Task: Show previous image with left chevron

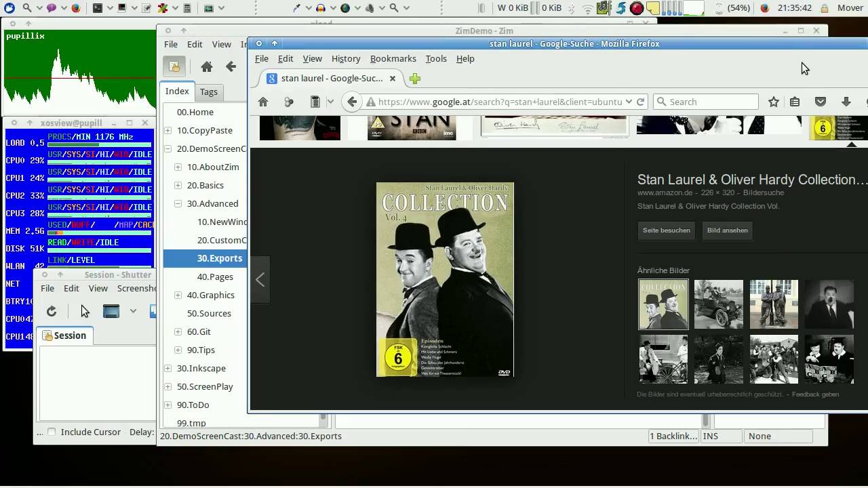Action: 260,279
